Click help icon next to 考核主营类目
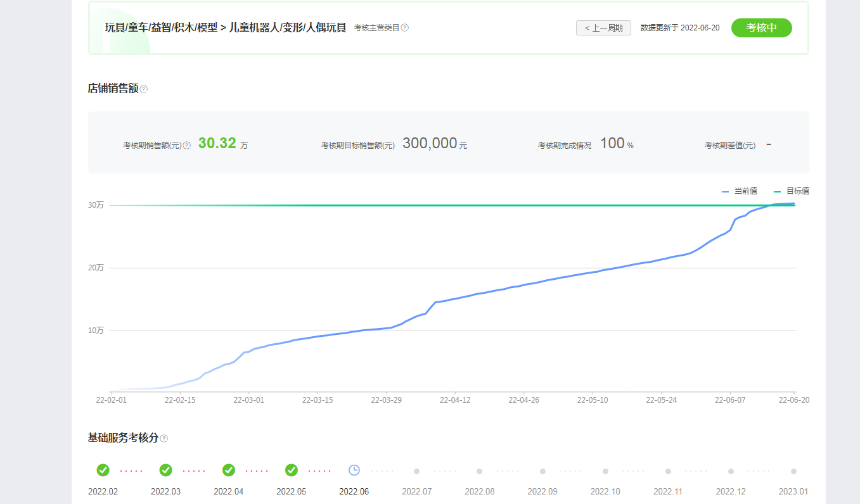The width and height of the screenshot is (860, 504). [x=405, y=28]
